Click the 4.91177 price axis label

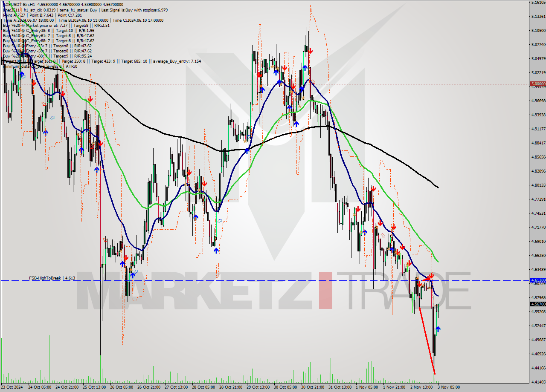539,129
